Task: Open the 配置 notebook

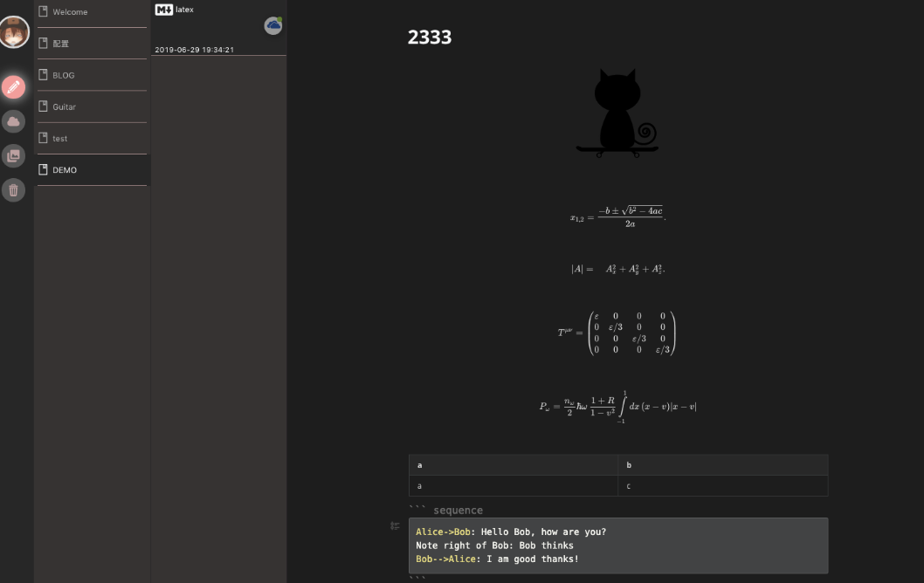Action: [93, 44]
